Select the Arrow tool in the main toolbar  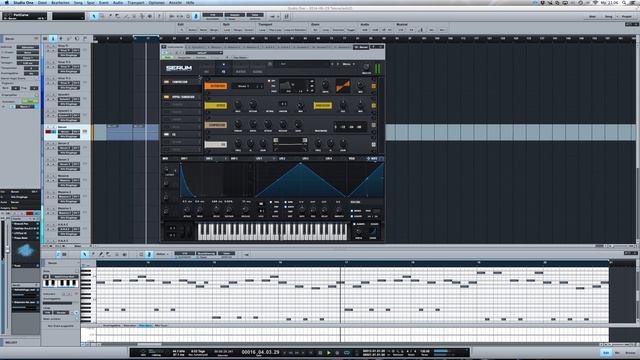pos(94,16)
